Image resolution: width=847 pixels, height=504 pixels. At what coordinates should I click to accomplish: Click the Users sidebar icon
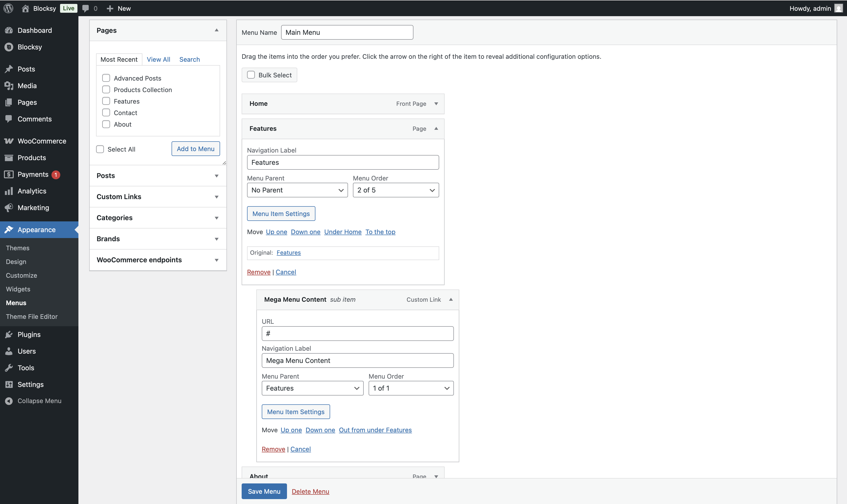tap(9, 351)
